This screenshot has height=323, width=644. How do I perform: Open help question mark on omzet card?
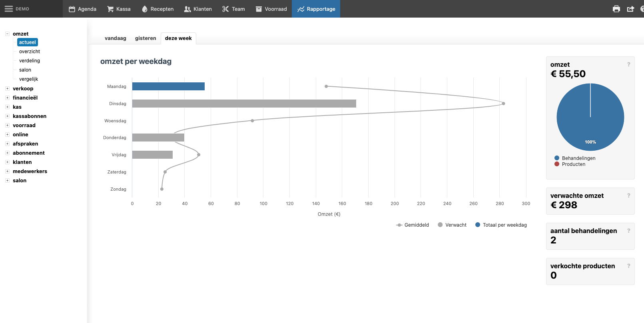pos(629,64)
